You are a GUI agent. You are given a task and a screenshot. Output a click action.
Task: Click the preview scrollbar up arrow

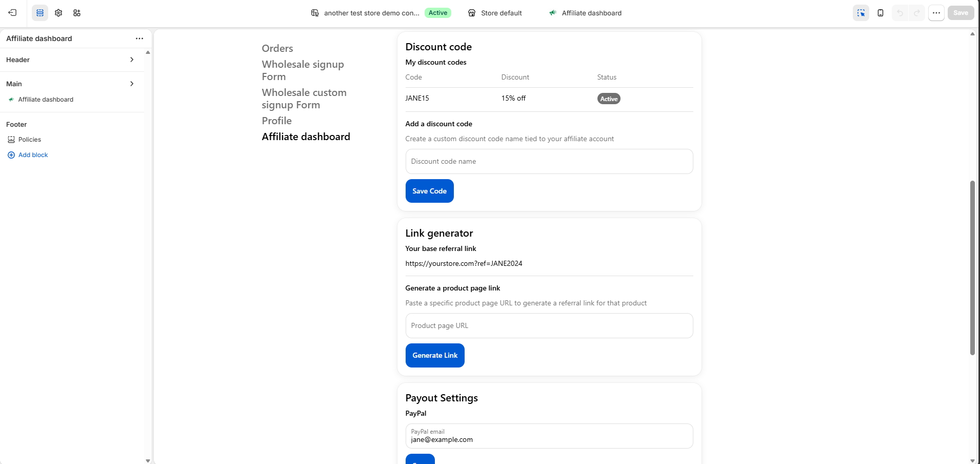pyautogui.click(x=972, y=34)
